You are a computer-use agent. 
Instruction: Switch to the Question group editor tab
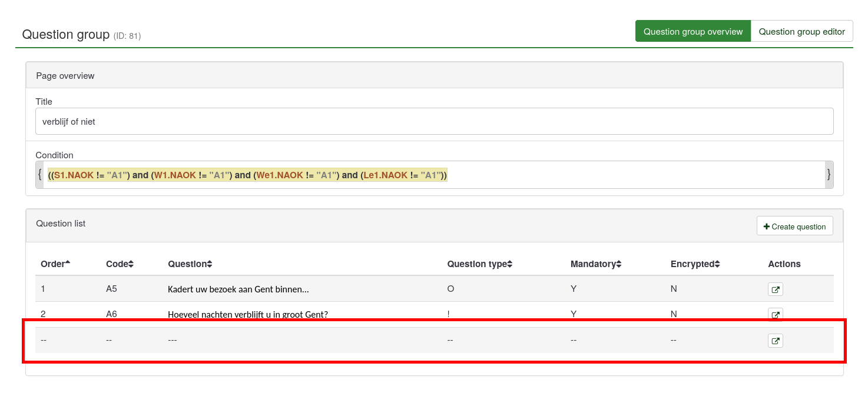801,32
